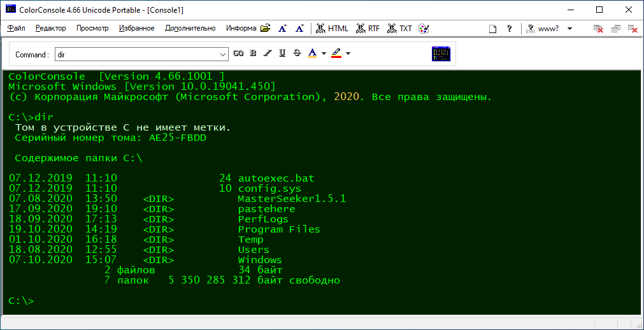644x330 pixels.
Task: Click the question mark help icon
Action: (x=509, y=29)
